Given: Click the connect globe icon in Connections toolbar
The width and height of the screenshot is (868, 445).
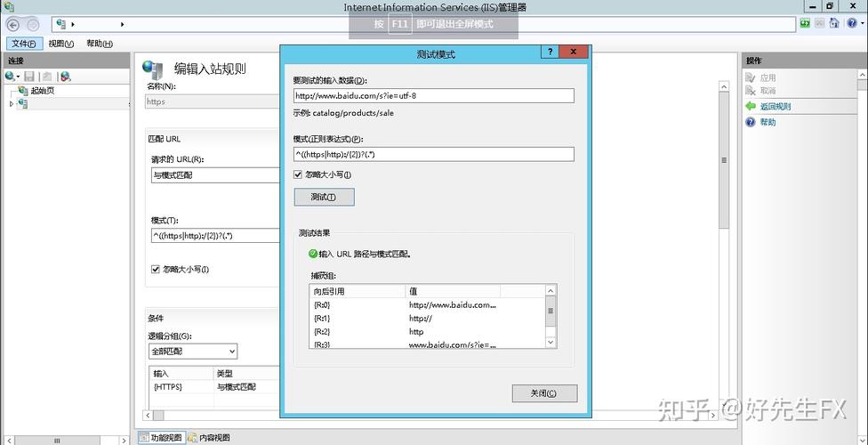Looking at the screenshot, I should point(10,76).
